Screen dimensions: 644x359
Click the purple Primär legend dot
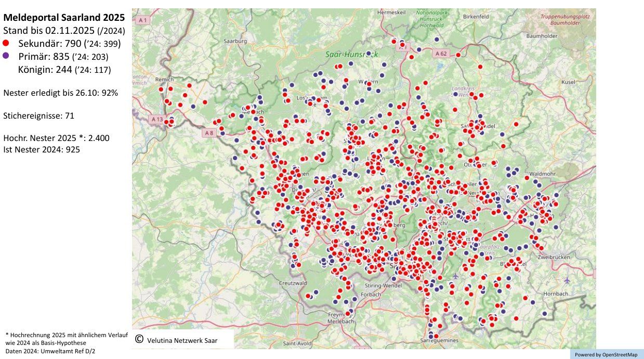pos(6,56)
